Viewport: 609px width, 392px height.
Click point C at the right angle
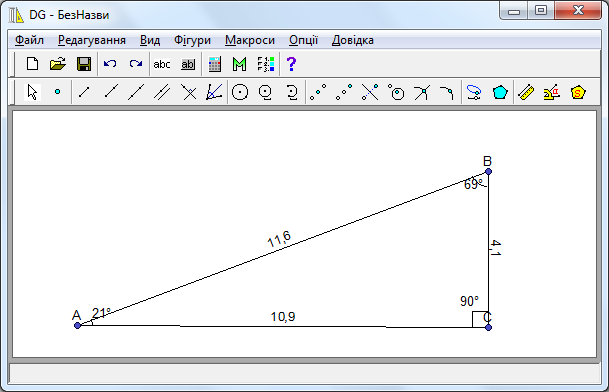[489, 328]
